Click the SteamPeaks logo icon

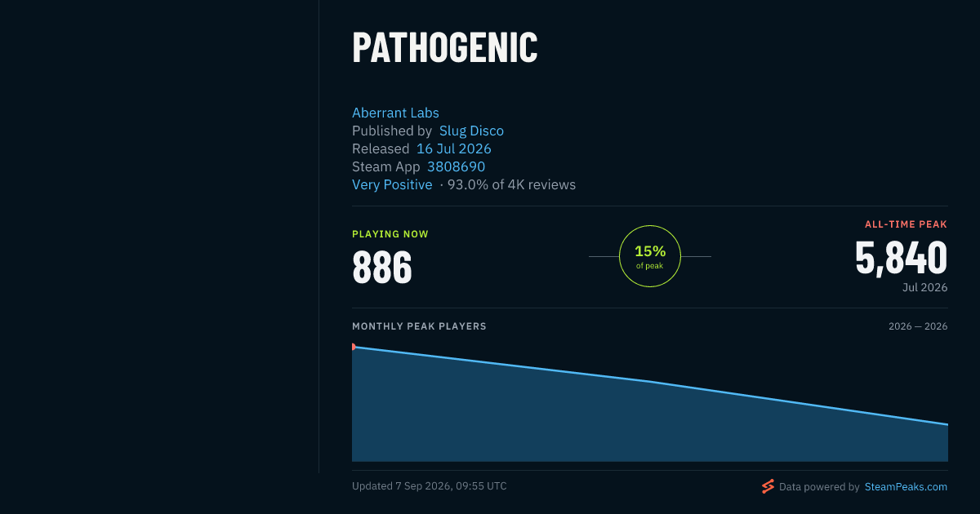768,486
